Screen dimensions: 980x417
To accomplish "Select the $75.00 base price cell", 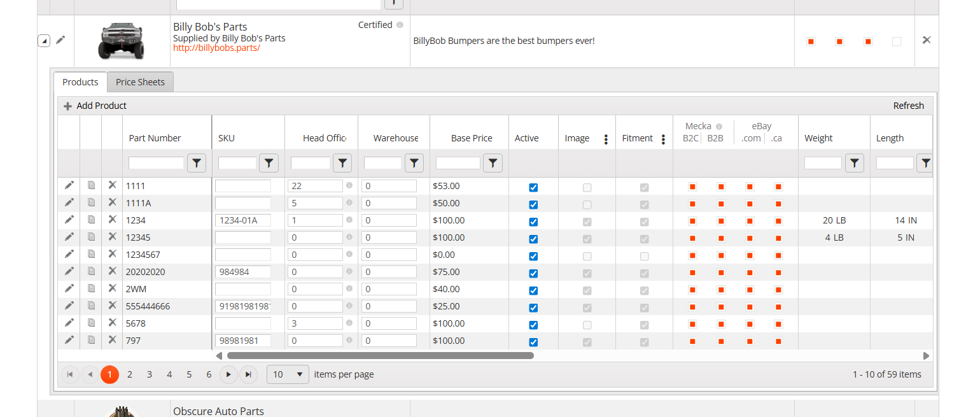I will point(469,272).
